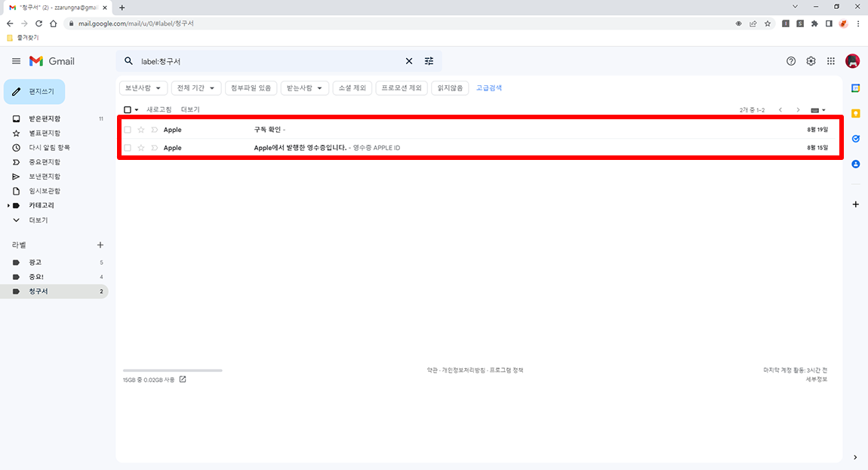
Task: Open storage management link icon
Action: point(183,379)
